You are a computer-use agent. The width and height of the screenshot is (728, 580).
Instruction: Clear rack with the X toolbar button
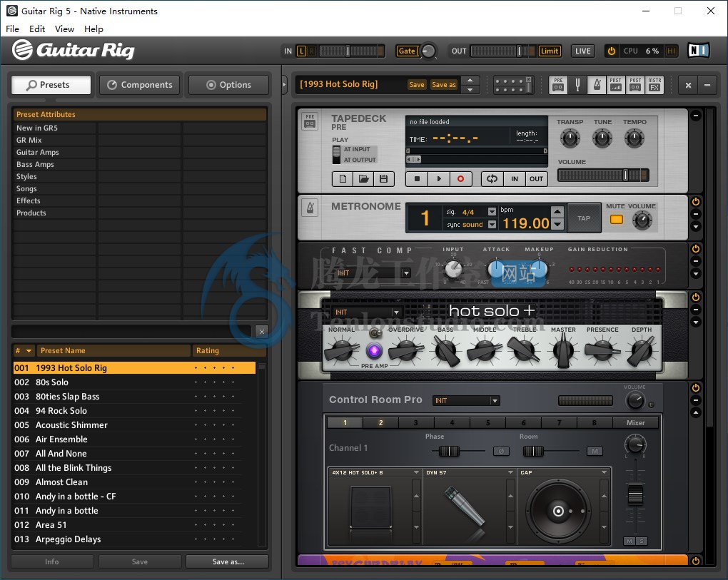688,85
